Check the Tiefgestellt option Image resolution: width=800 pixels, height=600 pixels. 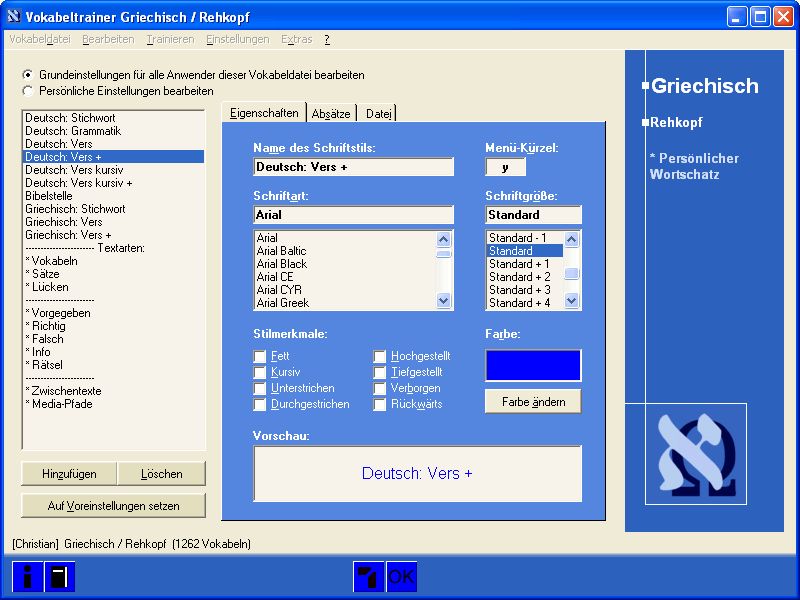point(379,372)
